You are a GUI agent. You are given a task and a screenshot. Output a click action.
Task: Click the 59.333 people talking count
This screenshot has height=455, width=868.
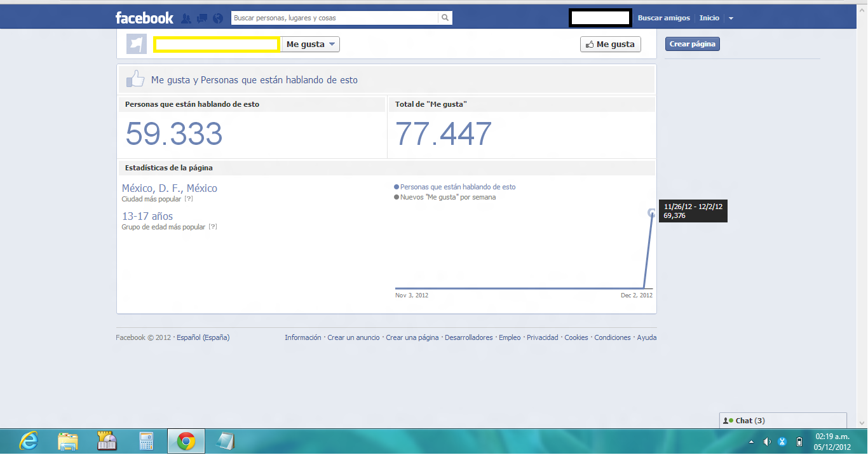pos(174,134)
